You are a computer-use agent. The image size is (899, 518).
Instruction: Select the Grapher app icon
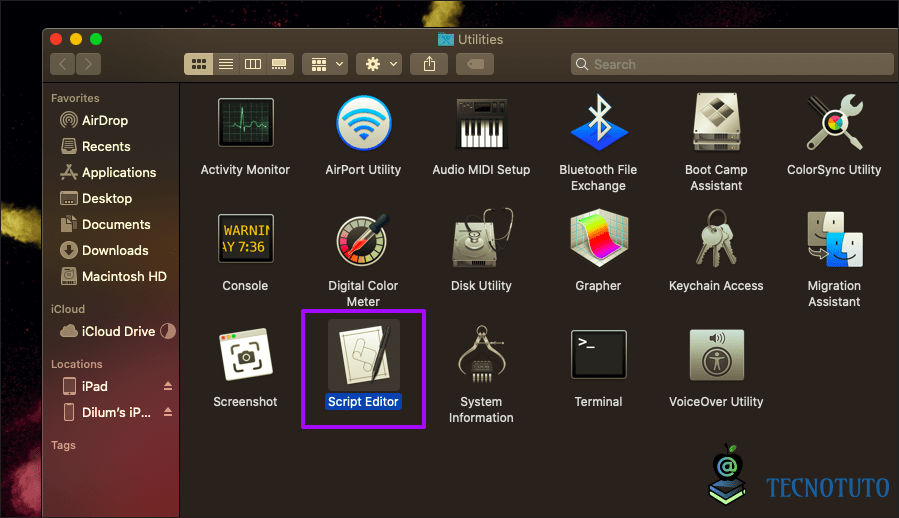pos(599,238)
